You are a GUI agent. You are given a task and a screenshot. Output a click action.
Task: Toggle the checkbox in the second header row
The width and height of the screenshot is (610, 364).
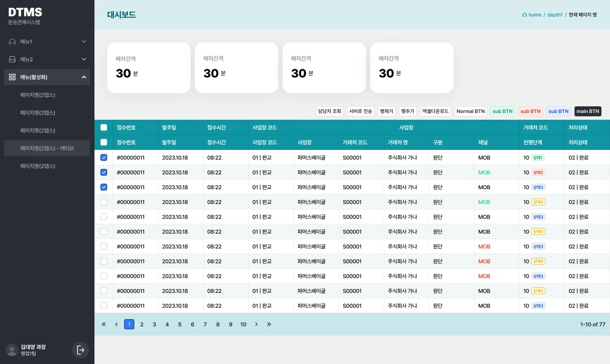tap(104, 142)
